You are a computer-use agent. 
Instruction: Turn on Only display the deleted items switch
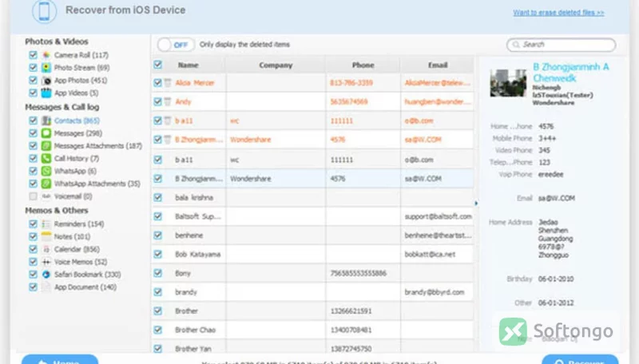tap(176, 45)
